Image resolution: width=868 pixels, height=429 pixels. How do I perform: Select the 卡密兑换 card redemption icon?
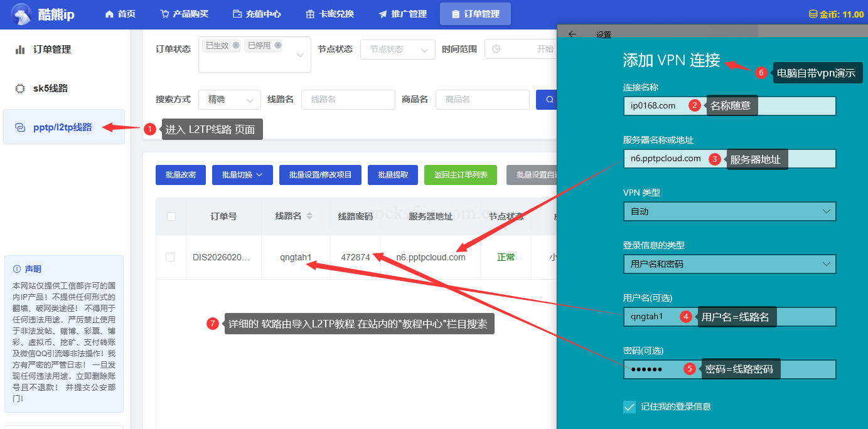point(309,13)
